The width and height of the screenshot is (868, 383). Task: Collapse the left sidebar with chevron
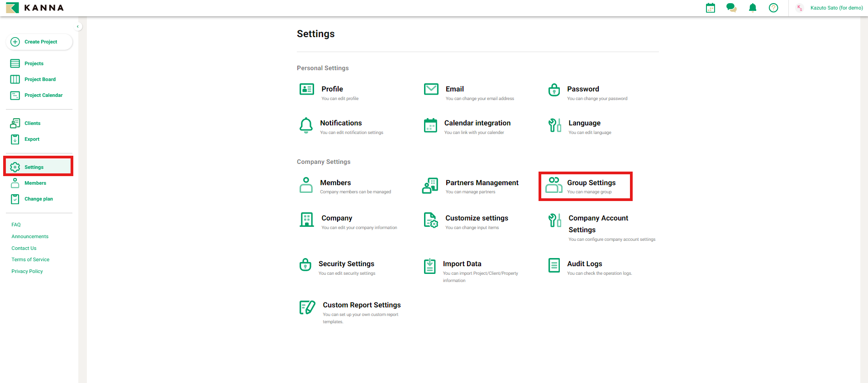point(78,27)
